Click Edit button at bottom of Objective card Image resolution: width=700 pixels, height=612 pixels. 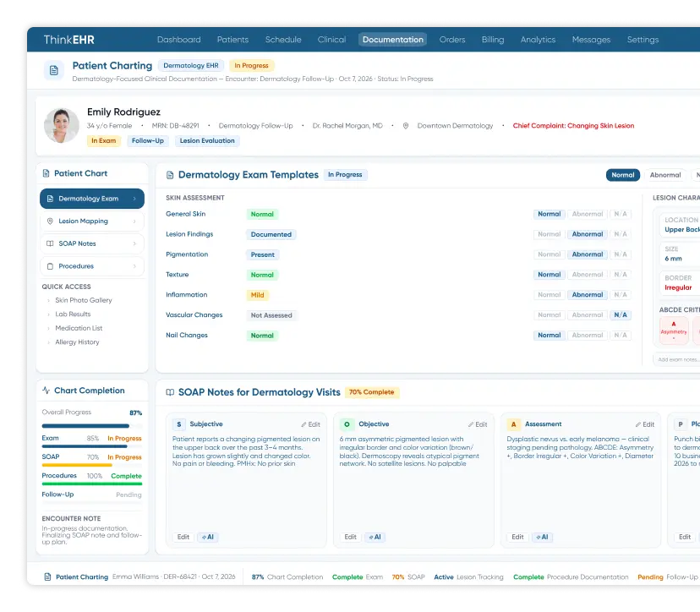tap(351, 537)
